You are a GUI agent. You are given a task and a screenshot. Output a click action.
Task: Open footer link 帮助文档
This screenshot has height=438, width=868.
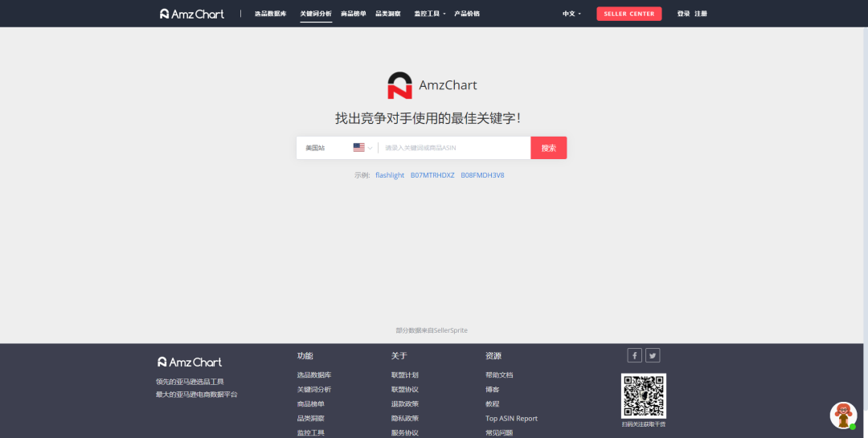[499, 375]
